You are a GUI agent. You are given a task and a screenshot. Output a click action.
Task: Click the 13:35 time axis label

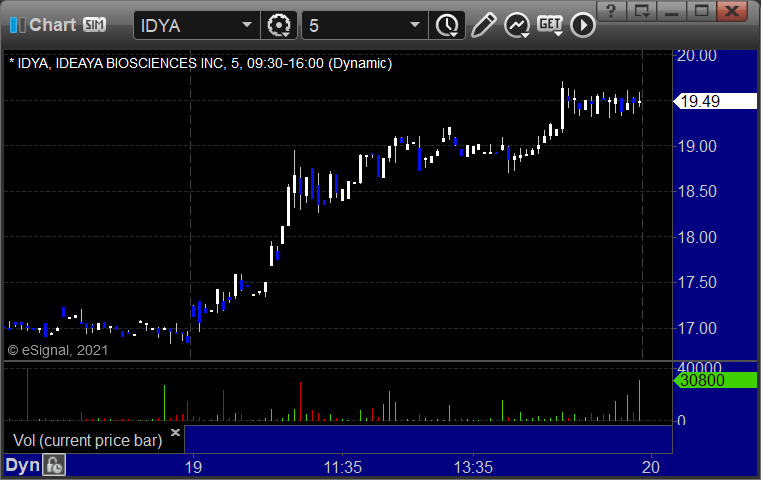click(x=473, y=467)
